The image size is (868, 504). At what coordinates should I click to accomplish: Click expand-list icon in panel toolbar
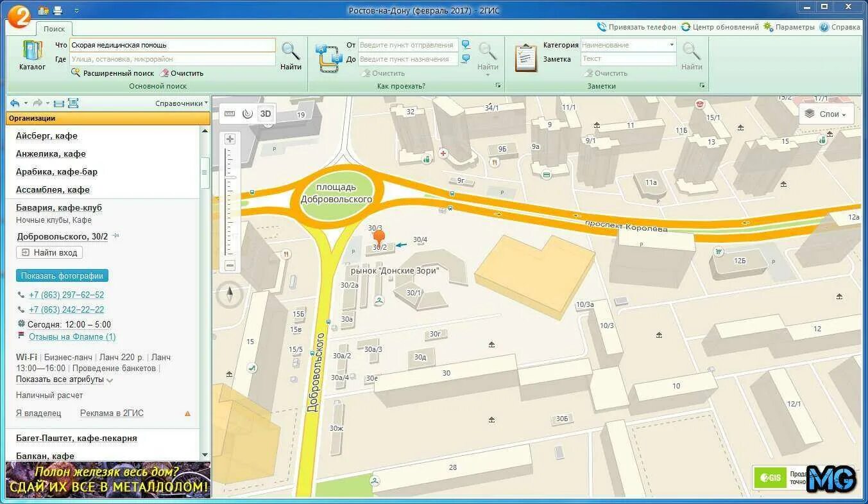(72, 103)
